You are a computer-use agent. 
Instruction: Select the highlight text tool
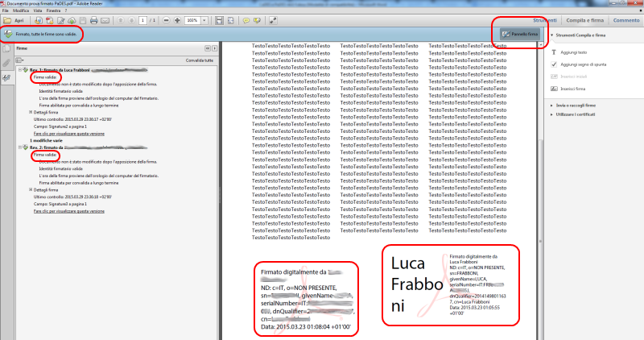point(257,20)
